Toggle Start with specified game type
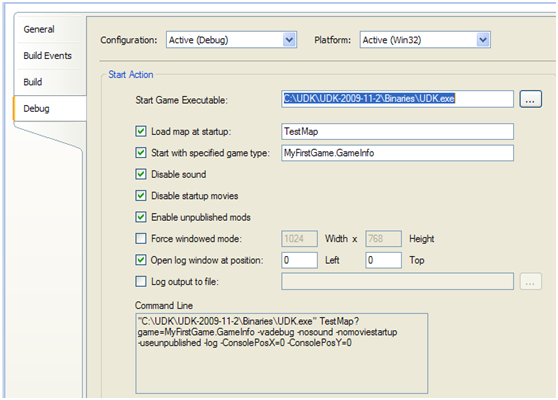Viewport: 558px width, 400px height. (141, 153)
